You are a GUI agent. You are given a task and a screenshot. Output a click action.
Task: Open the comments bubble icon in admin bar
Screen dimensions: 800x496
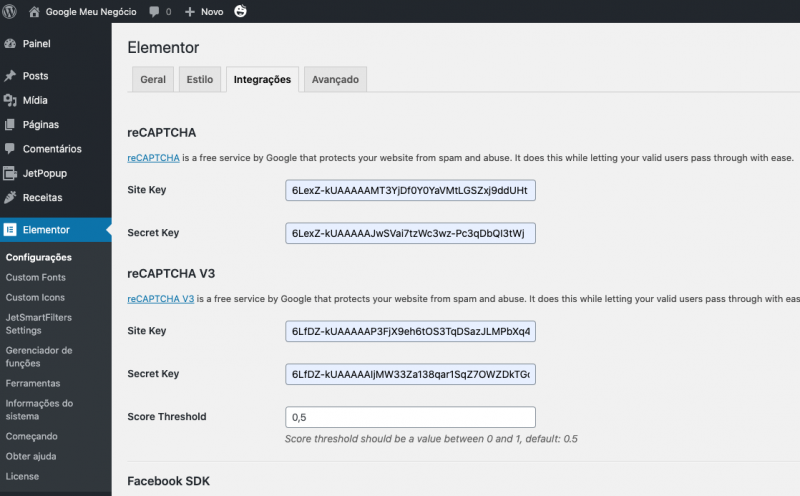(154, 11)
